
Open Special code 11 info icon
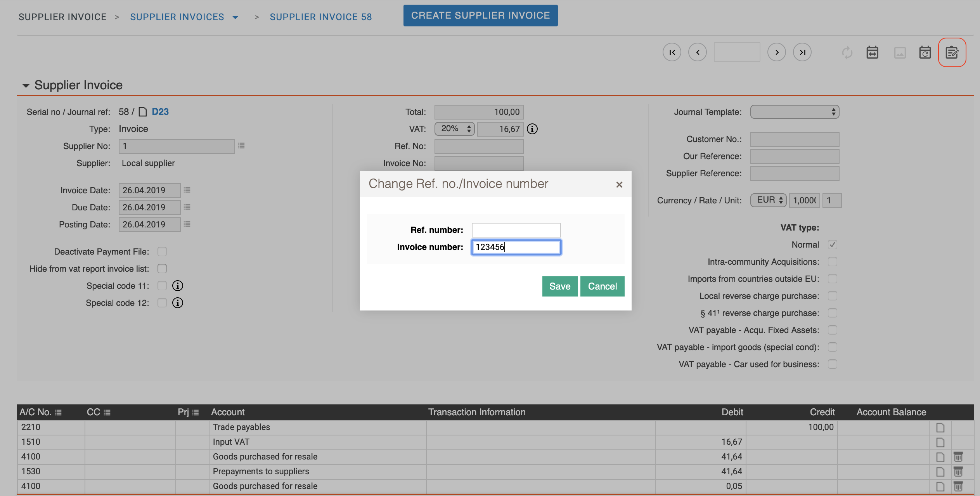click(x=178, y=286)
